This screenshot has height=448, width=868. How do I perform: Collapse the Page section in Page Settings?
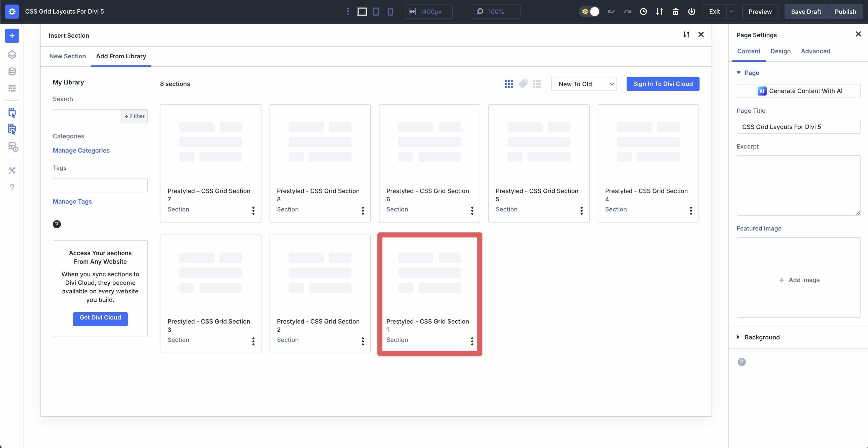739,73
